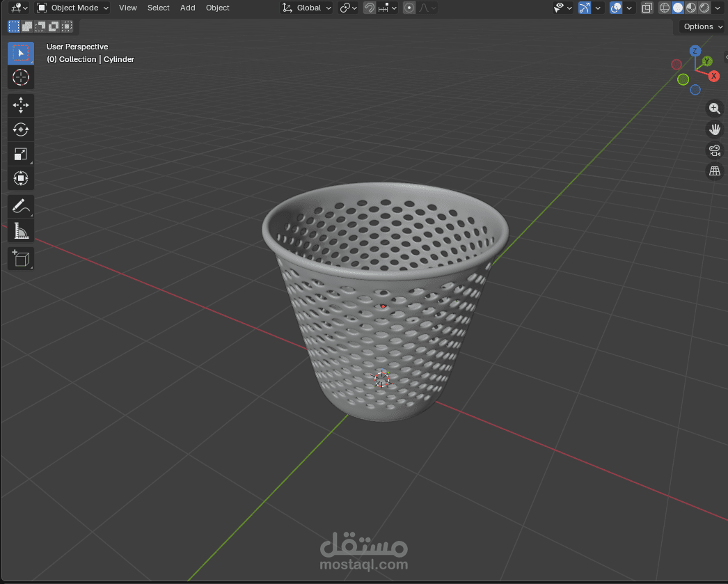Viewport: 728px width, 584px height.
Task: Select the Move tool
Action: 20,105
